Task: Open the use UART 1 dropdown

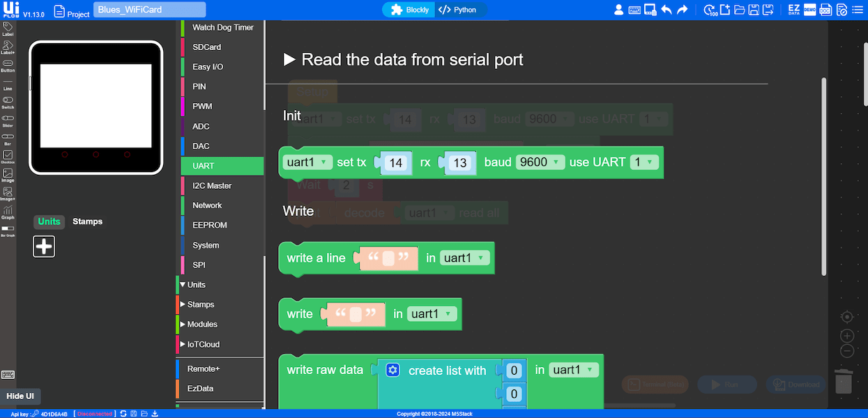Action: (644, 162)
